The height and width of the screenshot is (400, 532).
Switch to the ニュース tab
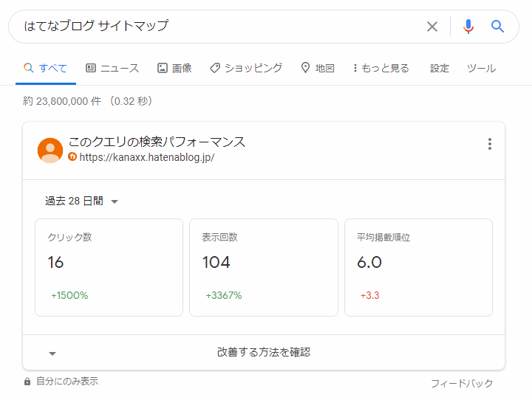coord(112,68)
